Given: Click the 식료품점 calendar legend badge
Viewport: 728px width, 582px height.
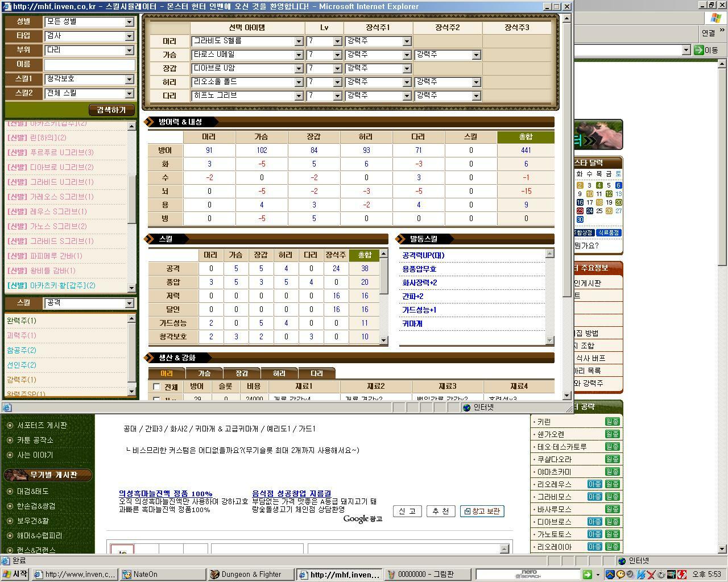Looking at the screenshot, I should point(608,232).
